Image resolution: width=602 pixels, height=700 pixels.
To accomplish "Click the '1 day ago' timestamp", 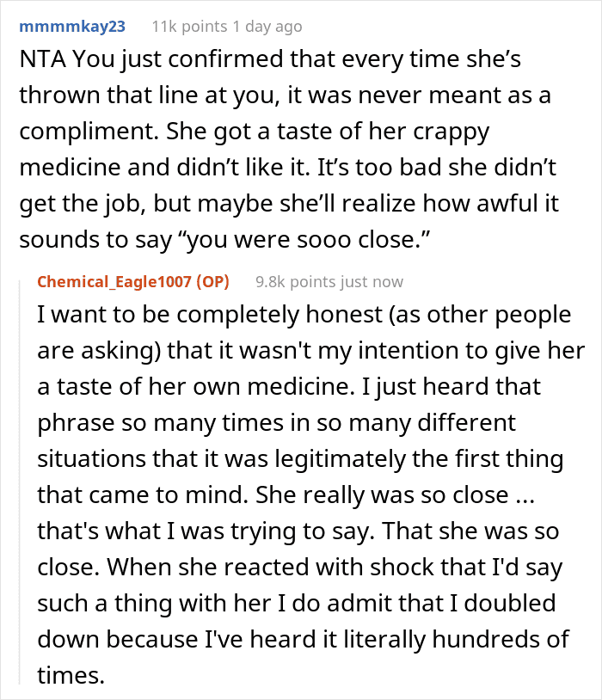I will [x=267, y=27].
